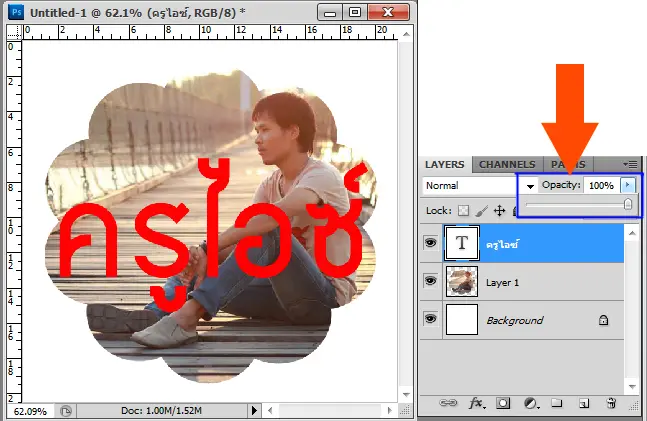Click the zoom percentage field 62.09%
Screen dimensions: 647x421
point(30,411)
